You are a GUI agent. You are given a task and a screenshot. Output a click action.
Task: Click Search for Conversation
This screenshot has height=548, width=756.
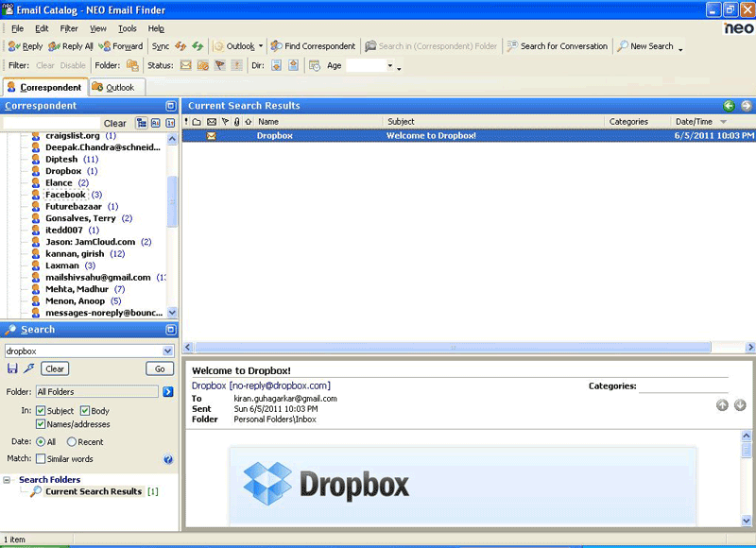pyautogui.click(x=558, y=46)
